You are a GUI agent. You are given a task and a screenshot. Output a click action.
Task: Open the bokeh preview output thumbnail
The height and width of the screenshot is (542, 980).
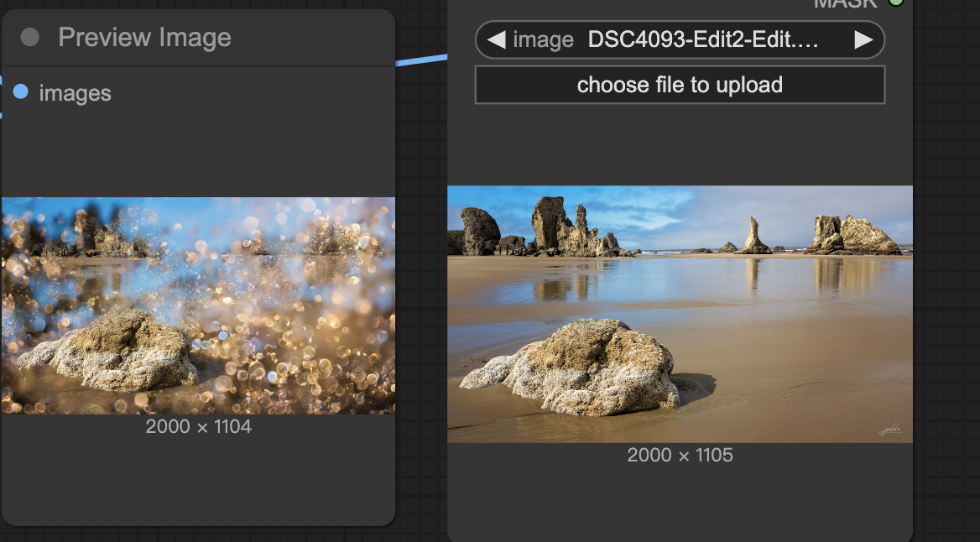point(198,305)
